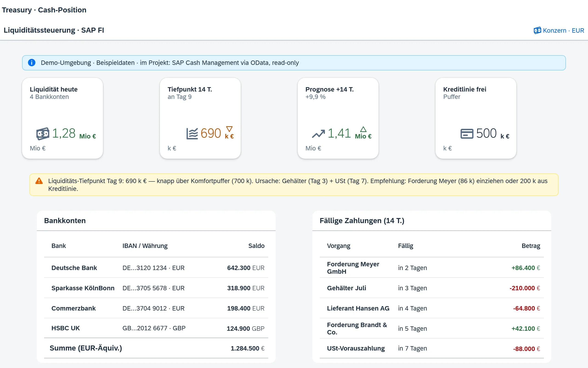The width and height of the screenshot is (588, 368).
Task: Click the Fällig column header
Action: [x=406, y=246]
